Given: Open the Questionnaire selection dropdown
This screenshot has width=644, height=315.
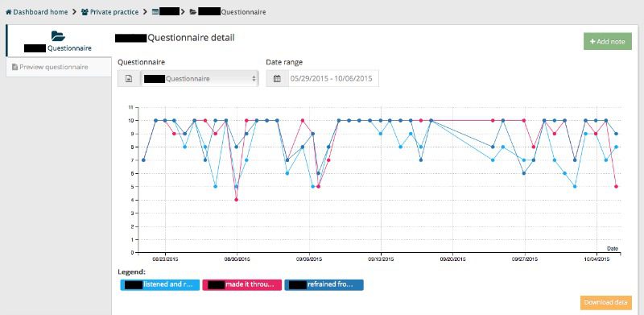Looking at the screenshot, I should (x=199, y=78).
